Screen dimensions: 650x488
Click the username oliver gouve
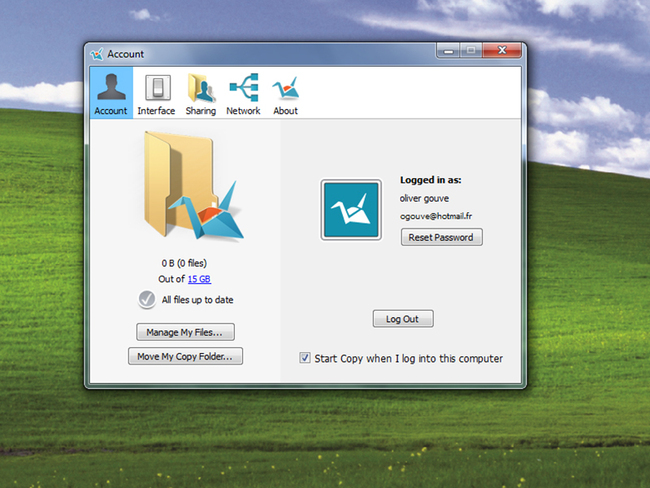pyautogui.click(x=424, y=199)
